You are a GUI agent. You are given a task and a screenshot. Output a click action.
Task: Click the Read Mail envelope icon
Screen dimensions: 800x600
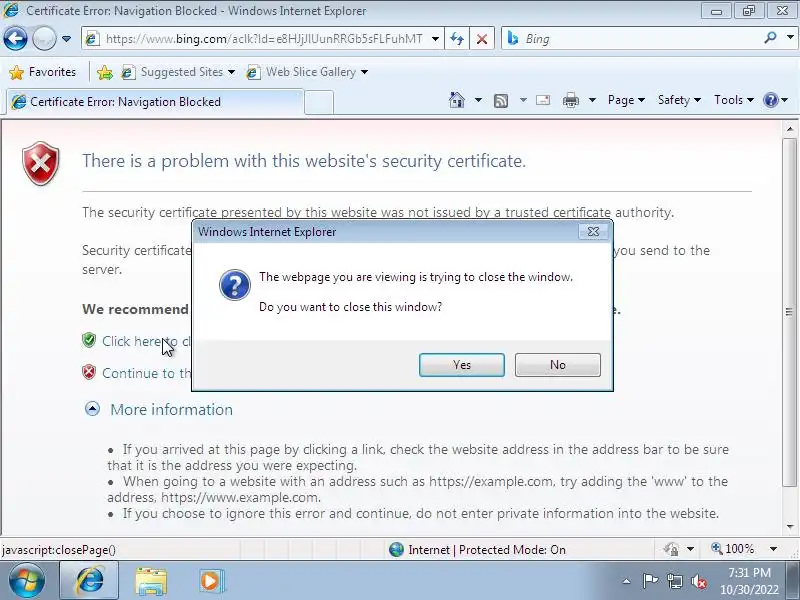tap(543, 100)
